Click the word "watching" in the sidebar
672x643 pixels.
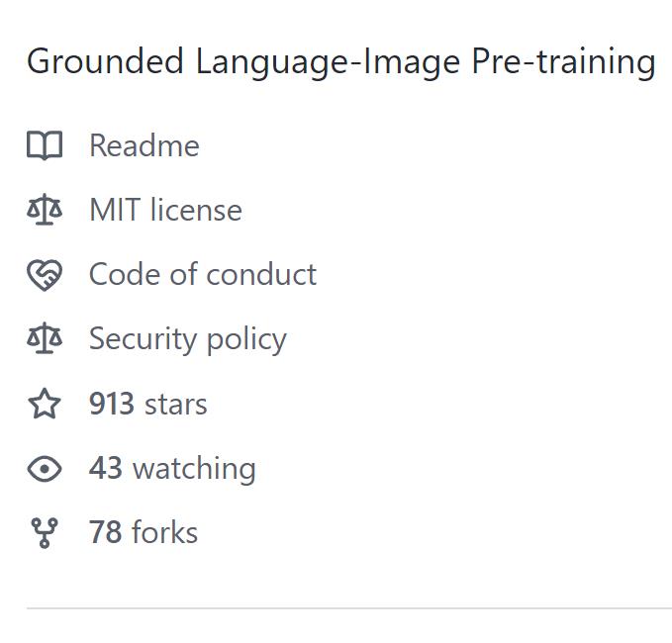coord(194,468)
